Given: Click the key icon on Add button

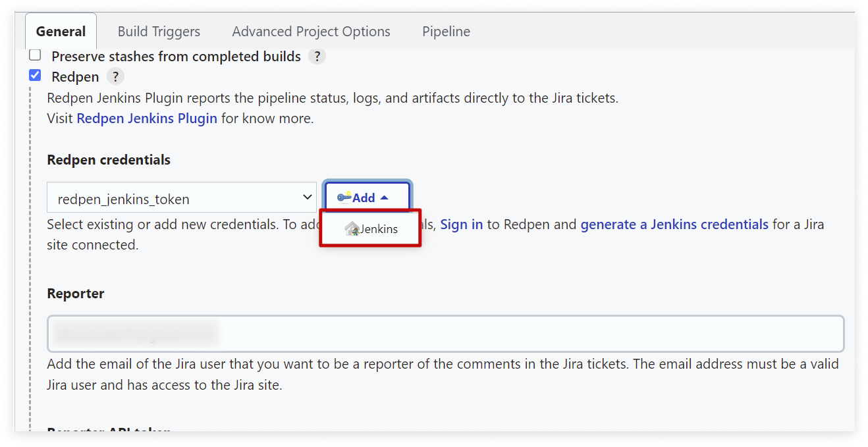Looking at the screenshot, I should click(x=344, y=197).
